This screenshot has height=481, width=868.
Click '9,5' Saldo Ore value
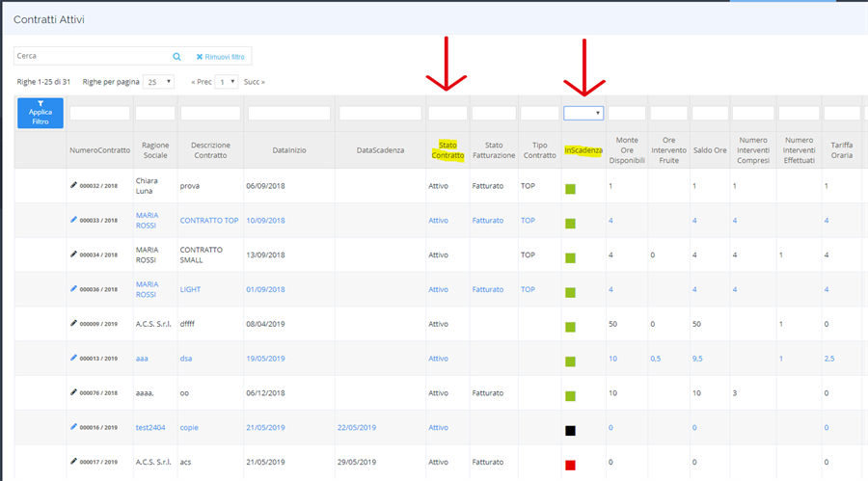[x=697, y=359]
